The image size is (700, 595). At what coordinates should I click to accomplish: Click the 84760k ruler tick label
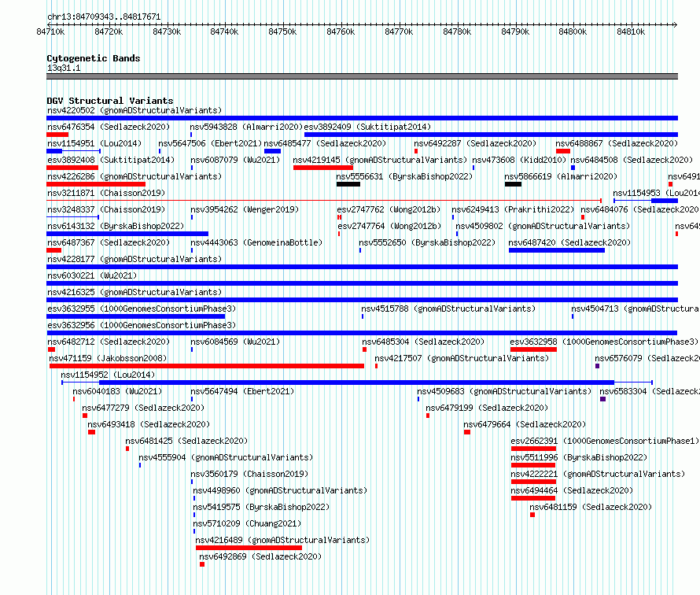[341, 31]
